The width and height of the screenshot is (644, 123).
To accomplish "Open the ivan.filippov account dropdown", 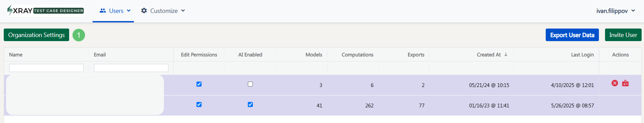I will 615,11.
